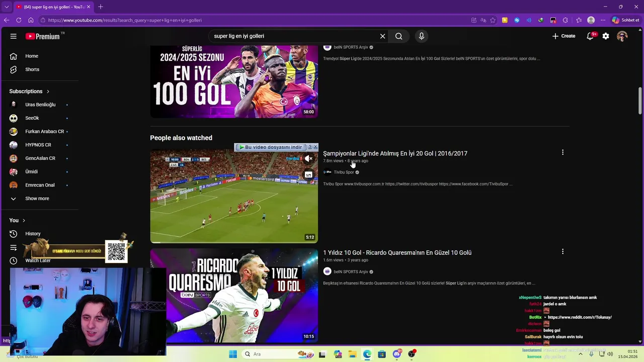Visit the top beIN SPORTS Arşiv channel of the 100 Gol video
The width and height of the screenshot is (644, 362).
click(351, 47)
